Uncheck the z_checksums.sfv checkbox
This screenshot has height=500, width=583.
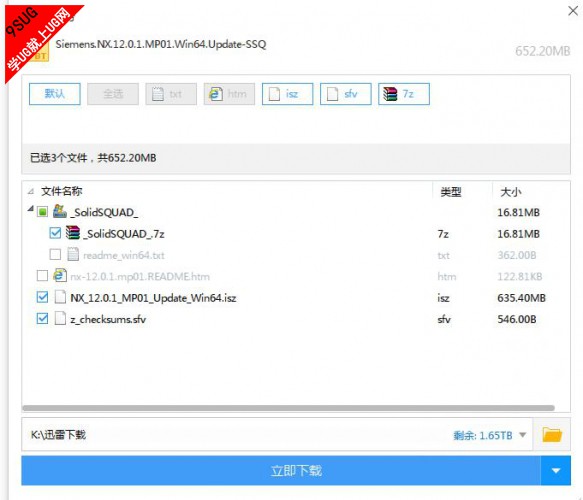point(42,319)
